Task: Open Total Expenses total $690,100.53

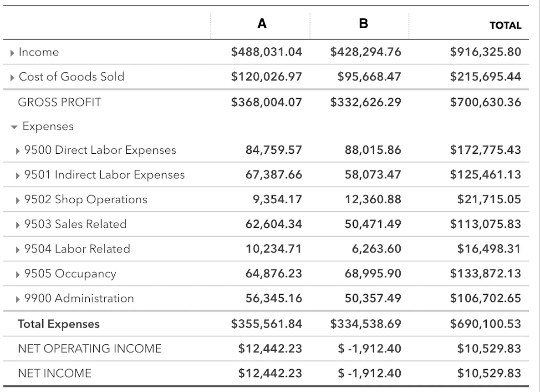Action: click(485, 324)
